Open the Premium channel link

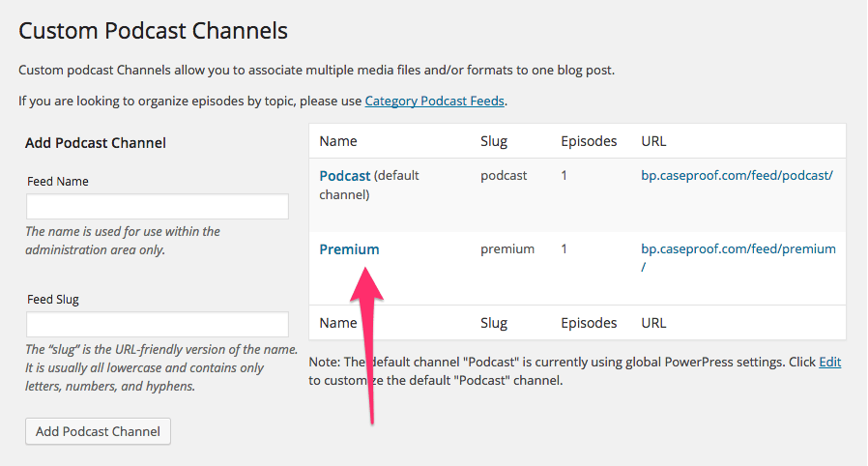349,249
